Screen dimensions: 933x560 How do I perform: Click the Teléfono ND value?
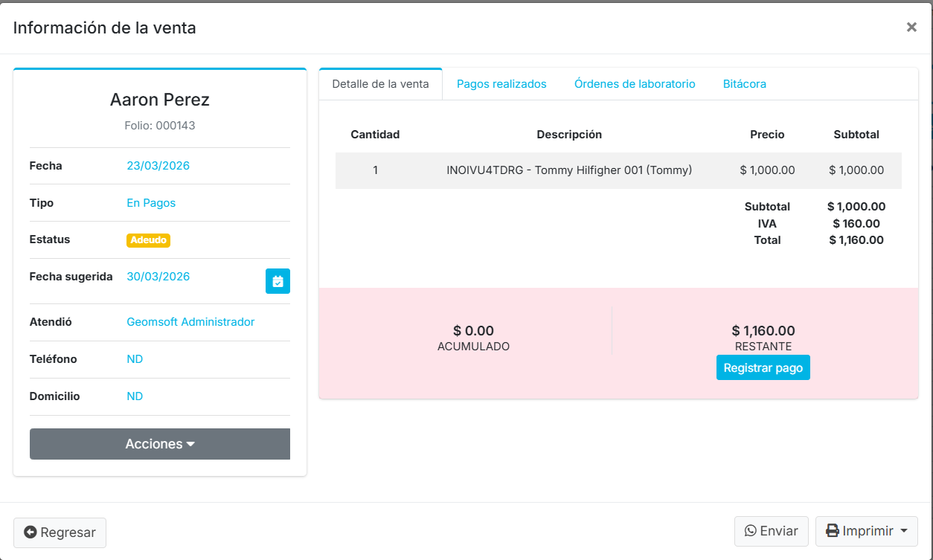(x=135, y=359)
